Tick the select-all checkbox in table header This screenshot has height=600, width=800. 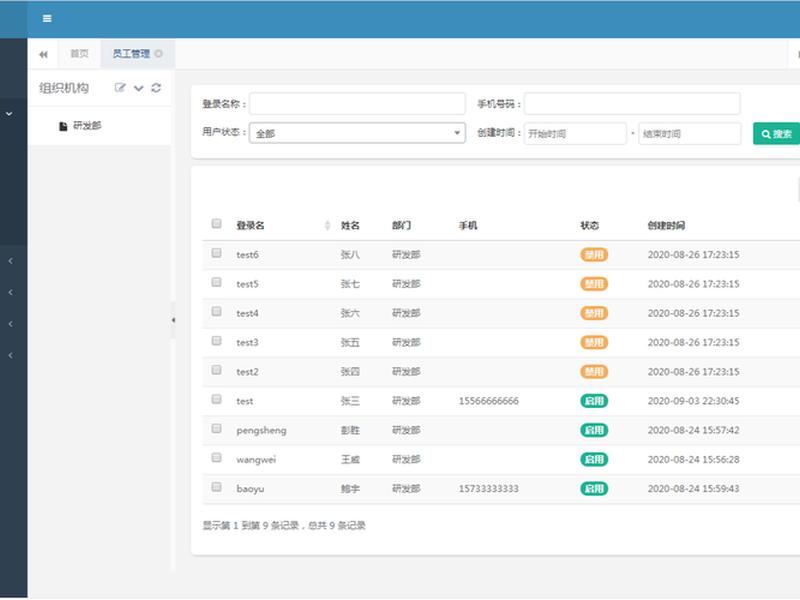pyautogui.click(x=216, y=223)
